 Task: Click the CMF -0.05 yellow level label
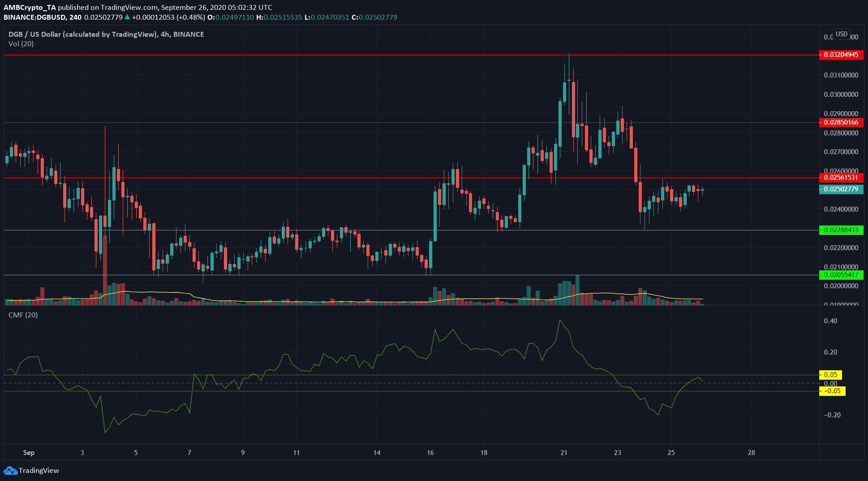(832, 391)
